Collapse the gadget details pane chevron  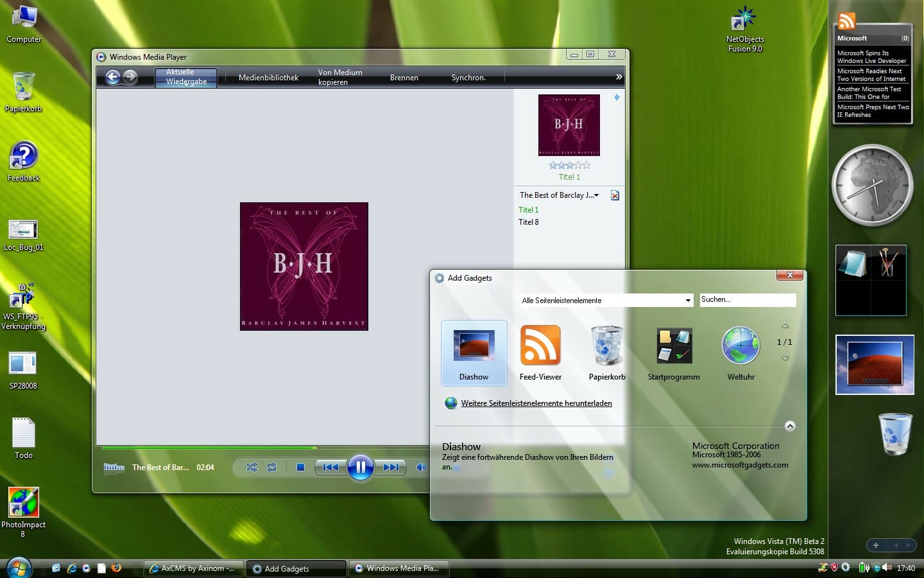(790, 426)
